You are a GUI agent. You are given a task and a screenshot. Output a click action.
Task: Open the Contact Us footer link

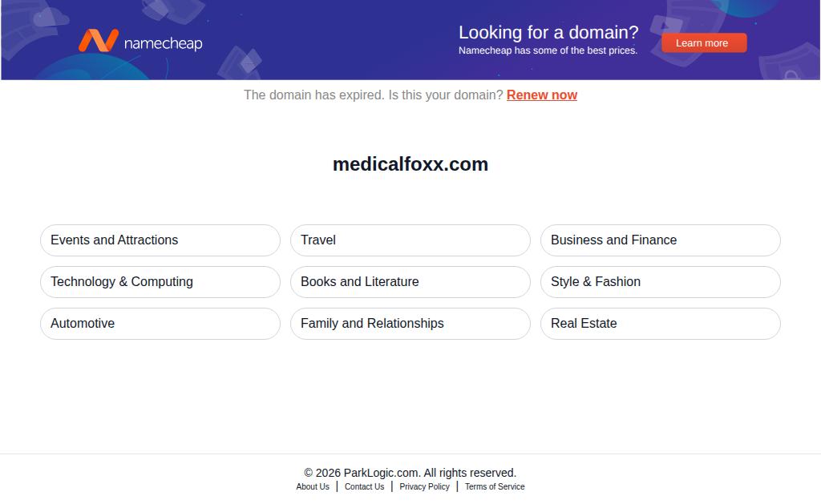pyautogui.click(x=365, y=486)
